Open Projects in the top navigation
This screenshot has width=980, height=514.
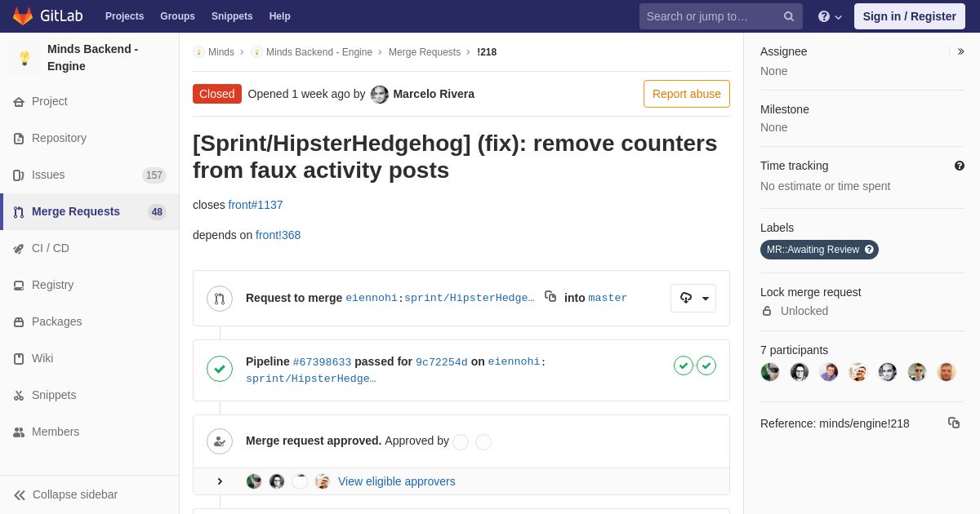(x=124, y=16)
